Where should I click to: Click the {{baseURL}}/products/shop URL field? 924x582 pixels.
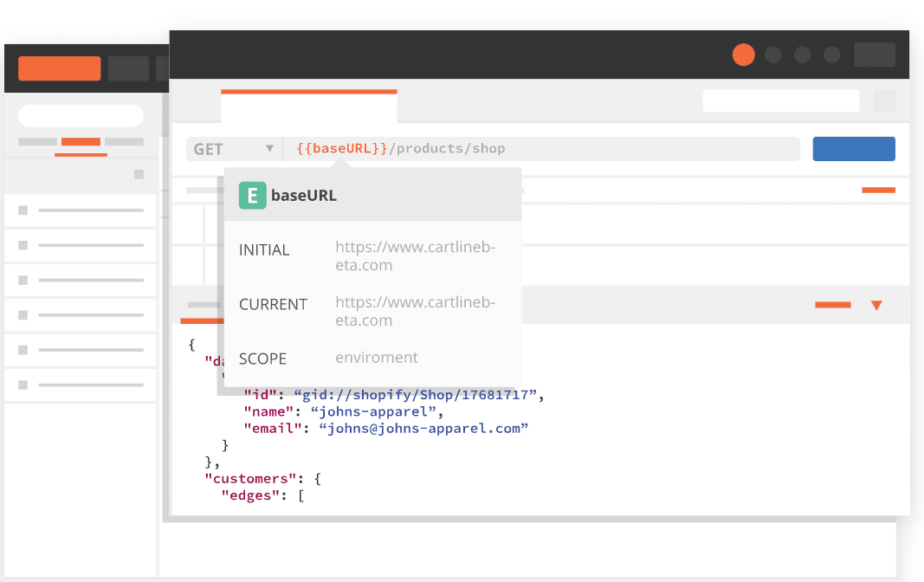point(541,149)
